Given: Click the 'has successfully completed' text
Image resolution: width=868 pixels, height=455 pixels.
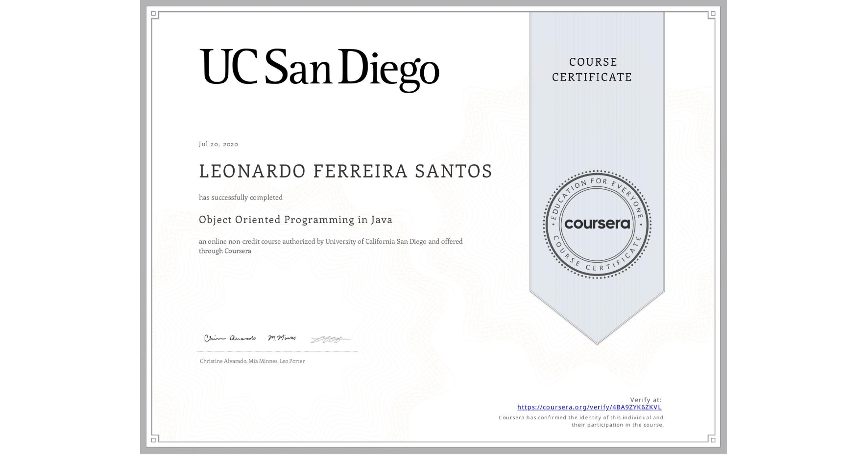Looking at the screenshot, I should (241, 197).
